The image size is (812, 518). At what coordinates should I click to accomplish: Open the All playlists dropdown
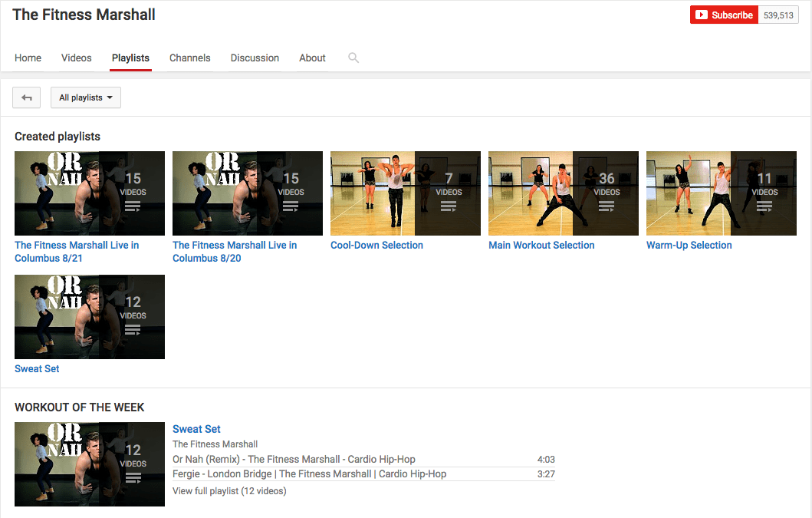tap(85, 97)
